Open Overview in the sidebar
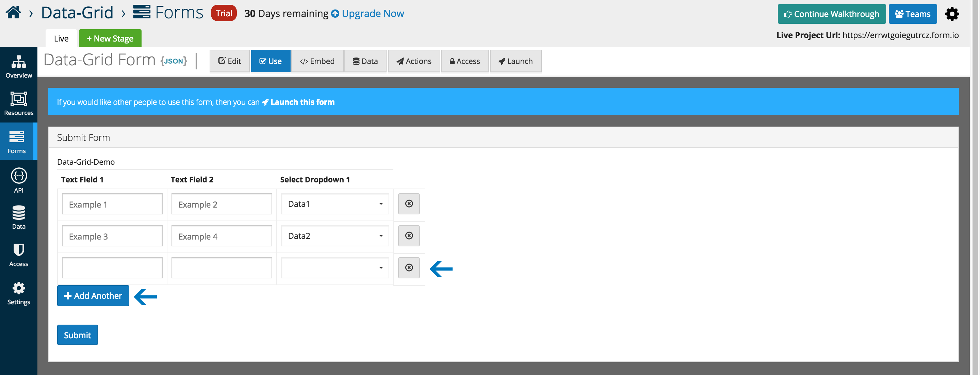Viewport: 980px width, 375px height. (x=19, y=66)
